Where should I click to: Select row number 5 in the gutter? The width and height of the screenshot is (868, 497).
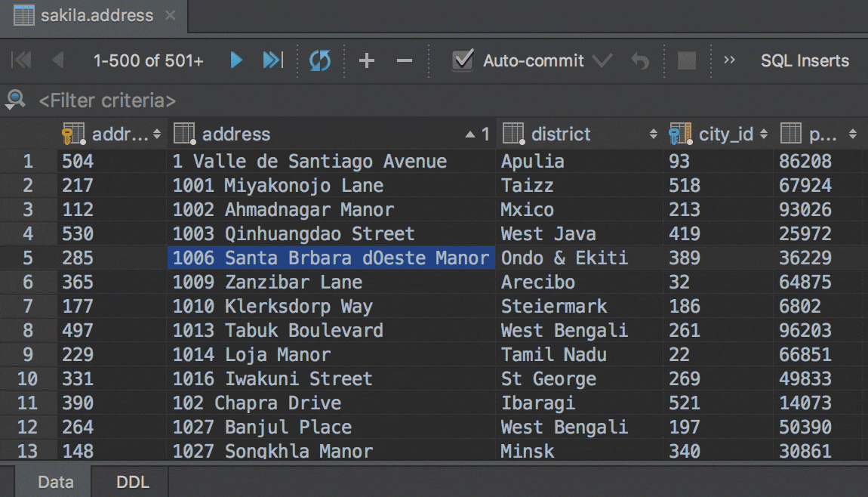[28, 258]
